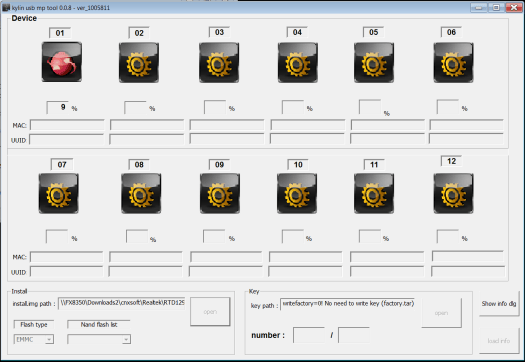Click the key path text field

coord(348,304)
